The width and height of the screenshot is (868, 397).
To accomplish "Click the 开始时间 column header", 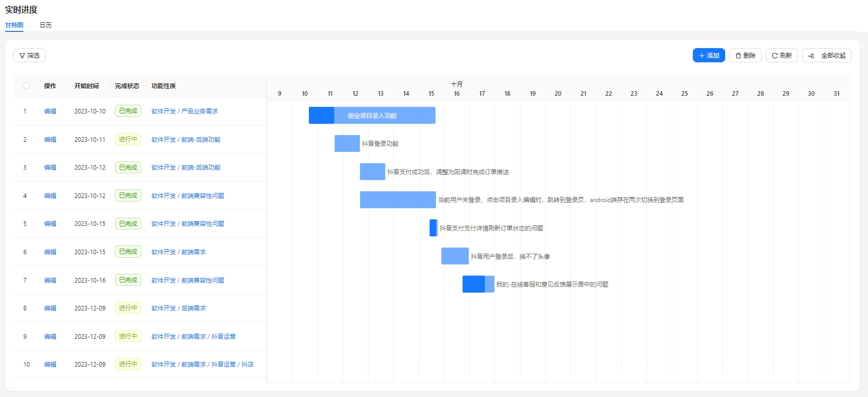I will 87,86.
